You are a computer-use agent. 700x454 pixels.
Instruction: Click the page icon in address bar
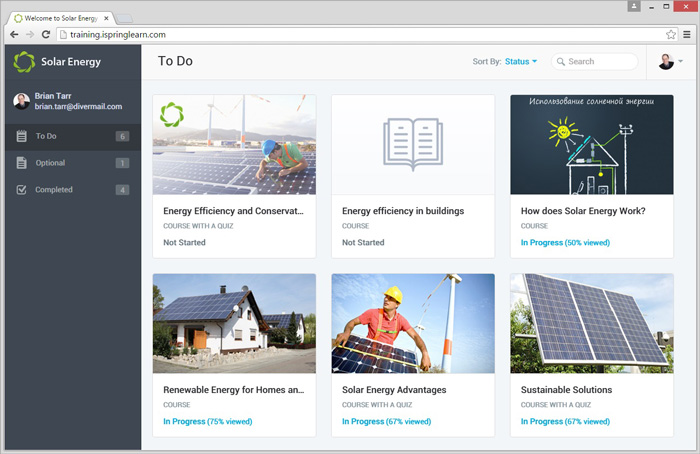coord(63,34)
